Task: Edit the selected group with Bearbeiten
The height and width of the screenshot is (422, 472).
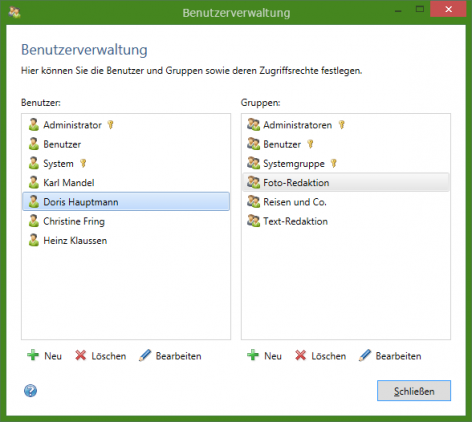Action: (x=390, y=356)
